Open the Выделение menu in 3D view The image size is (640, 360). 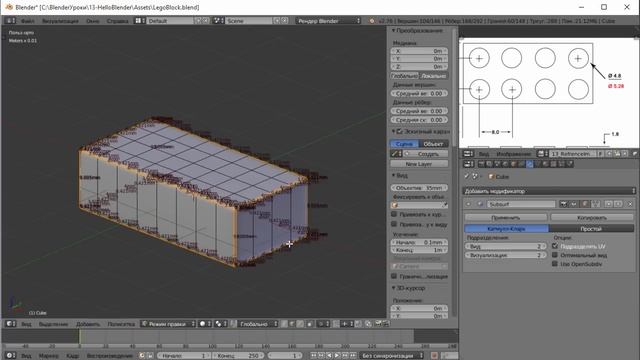(x=53, y=324)
